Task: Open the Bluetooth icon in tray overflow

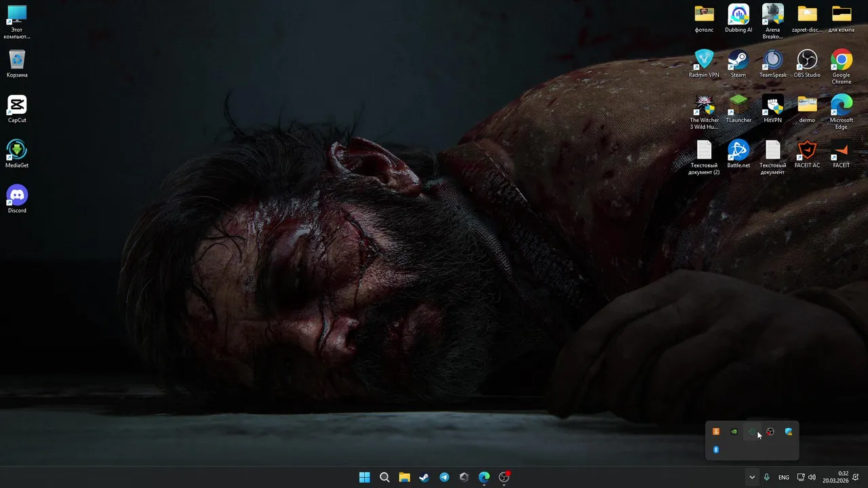Action: (x=716, y=449)
